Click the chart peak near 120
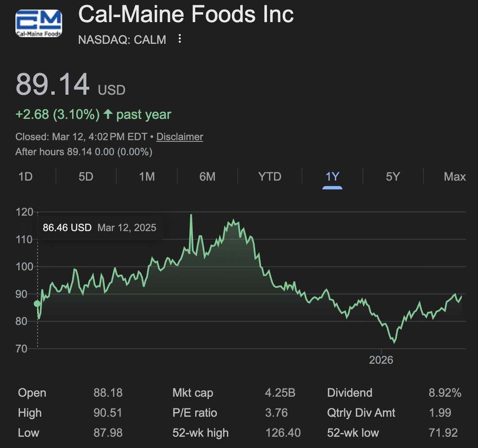This screenshot has width=478, height=448. [191, 216]
